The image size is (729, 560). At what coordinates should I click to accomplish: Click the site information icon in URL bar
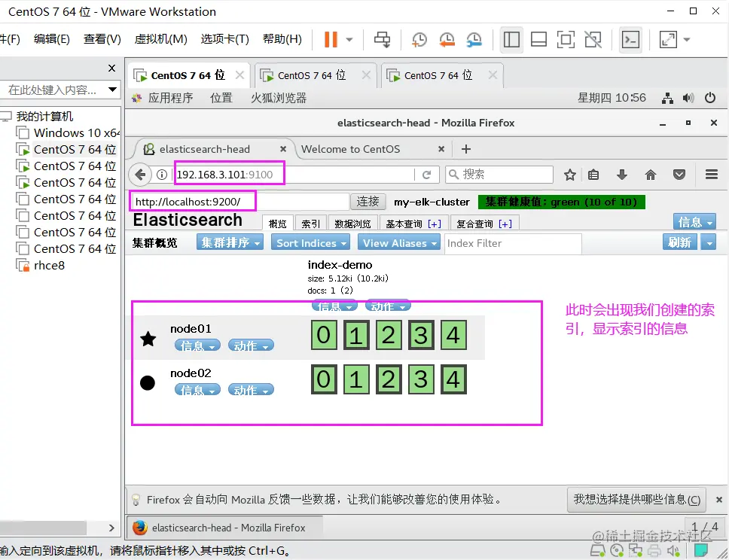pyautogui.click(x=162, y=175)
